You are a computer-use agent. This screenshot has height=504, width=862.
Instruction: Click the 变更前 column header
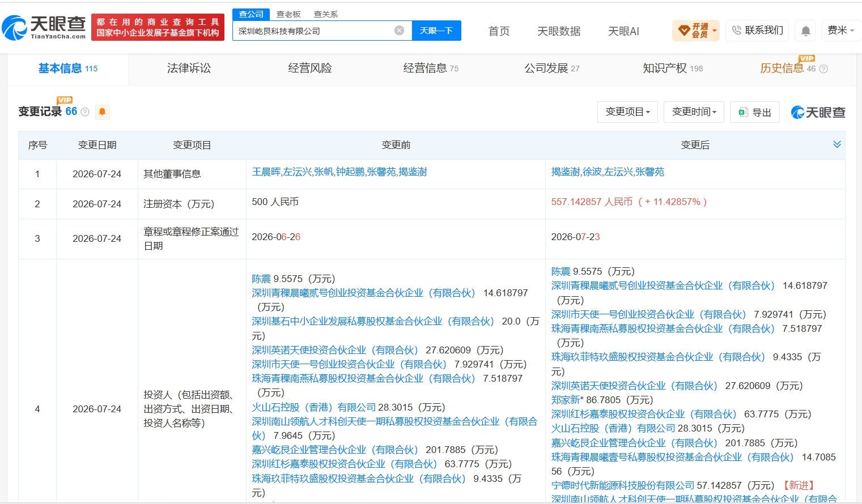[396, 145]
